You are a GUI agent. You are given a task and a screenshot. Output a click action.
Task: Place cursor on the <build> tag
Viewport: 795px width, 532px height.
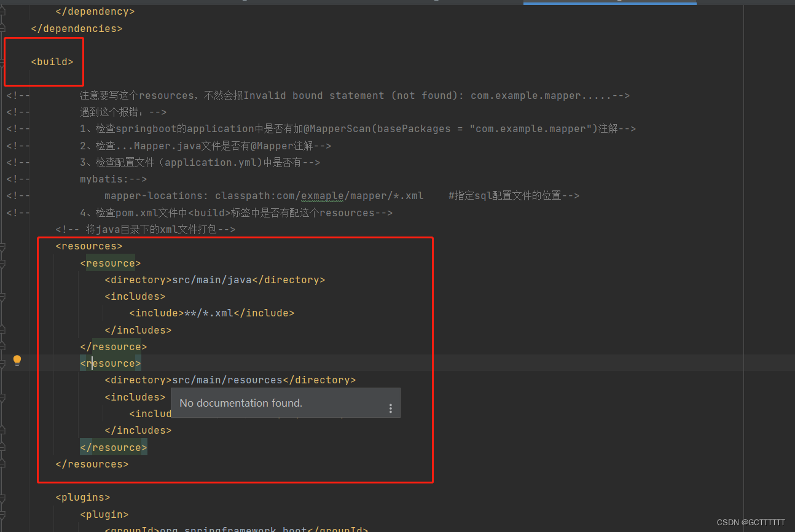point(52,62)
